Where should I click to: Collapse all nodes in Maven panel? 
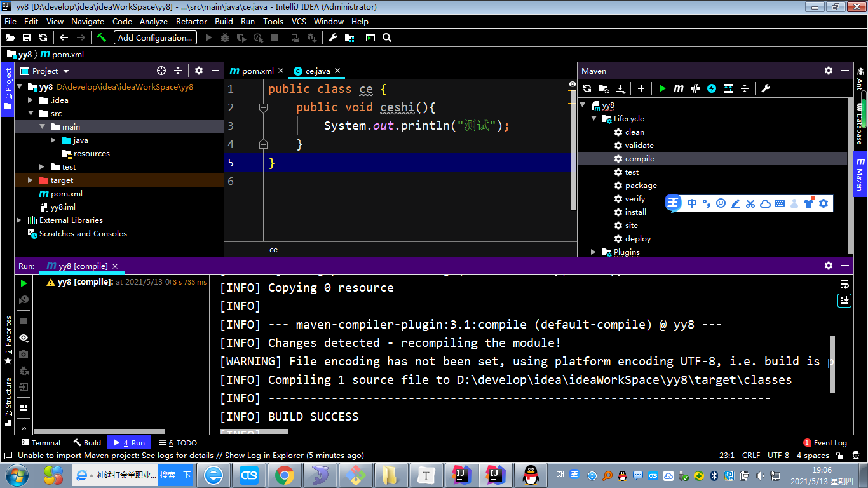pos(745,88)
